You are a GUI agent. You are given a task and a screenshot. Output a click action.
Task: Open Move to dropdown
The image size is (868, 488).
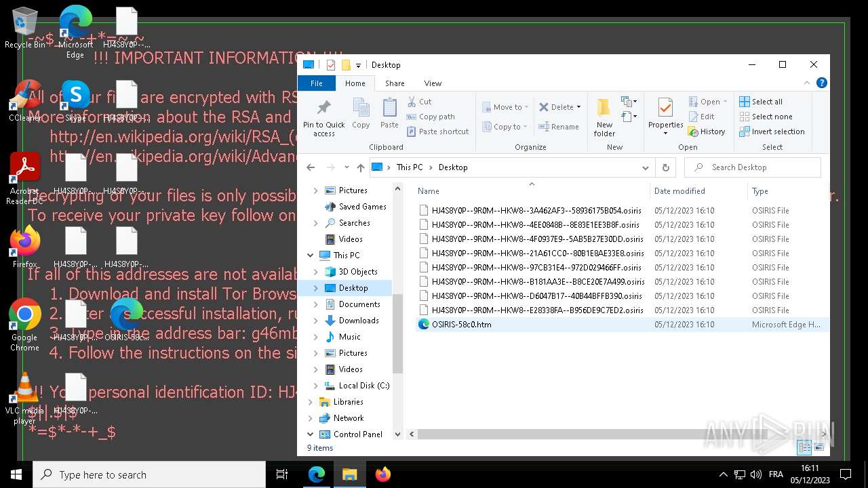(x=506, y=107)
